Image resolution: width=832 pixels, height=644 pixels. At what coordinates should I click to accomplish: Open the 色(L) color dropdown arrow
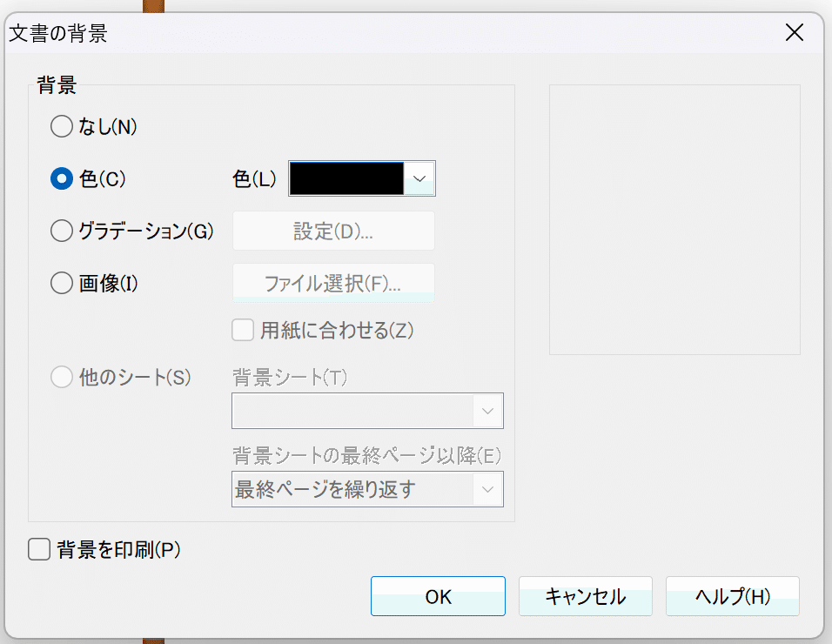[x=419, y=178]
